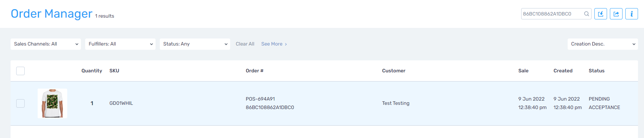Click the Status column header
This screenshot has width=644, height=138.
(596, 71)
